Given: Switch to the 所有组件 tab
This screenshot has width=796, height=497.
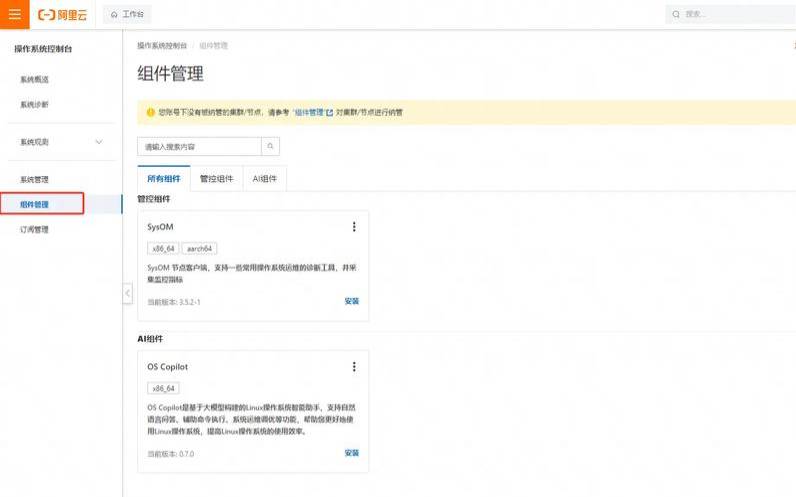Looking at the screenshot, I should coord(164,179).
